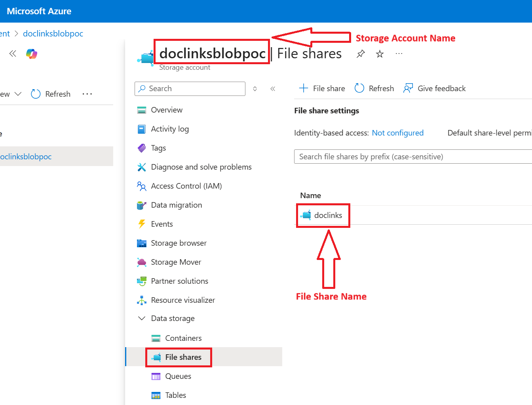This screenshot has height=405, width=532.
Task: Click the Events lightning bolt icon
Action: tap(142, 224)
